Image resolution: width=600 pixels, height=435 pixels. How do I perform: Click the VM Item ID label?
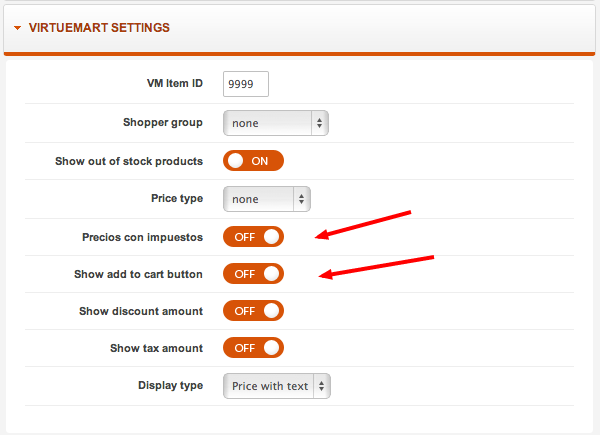pos(174,83)
